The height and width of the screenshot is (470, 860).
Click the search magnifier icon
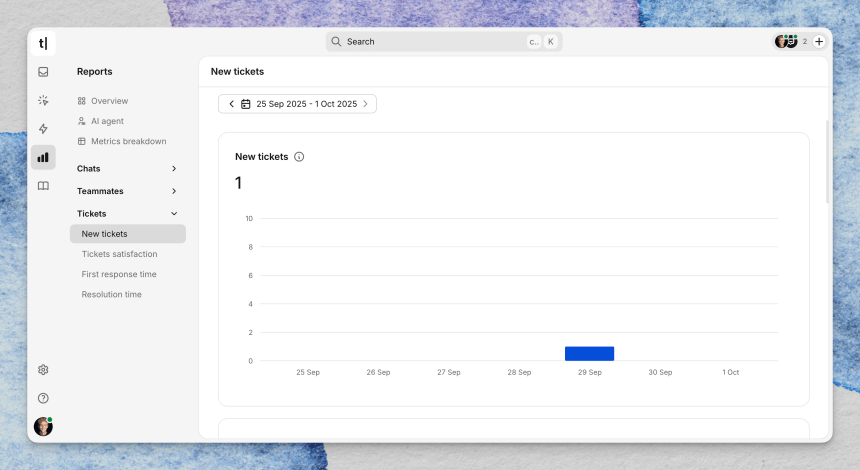(x=336, y=42)
